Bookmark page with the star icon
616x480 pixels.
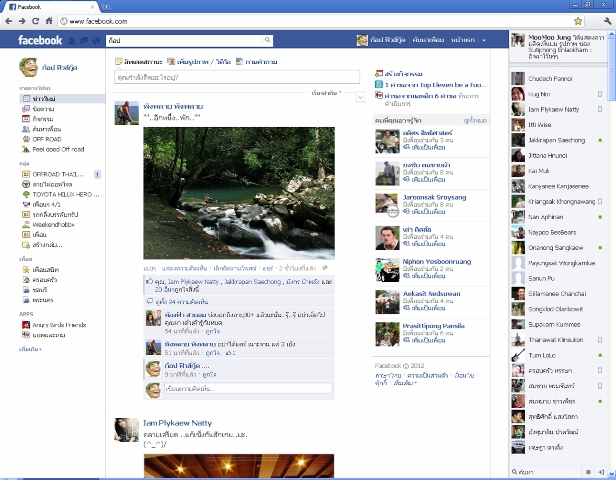click(x=578, y=20)
